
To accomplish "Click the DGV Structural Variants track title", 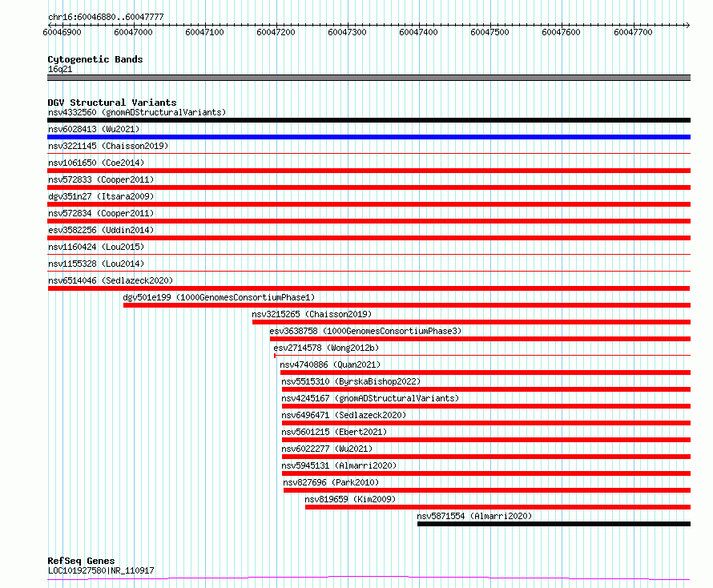I will pos(112,103).
